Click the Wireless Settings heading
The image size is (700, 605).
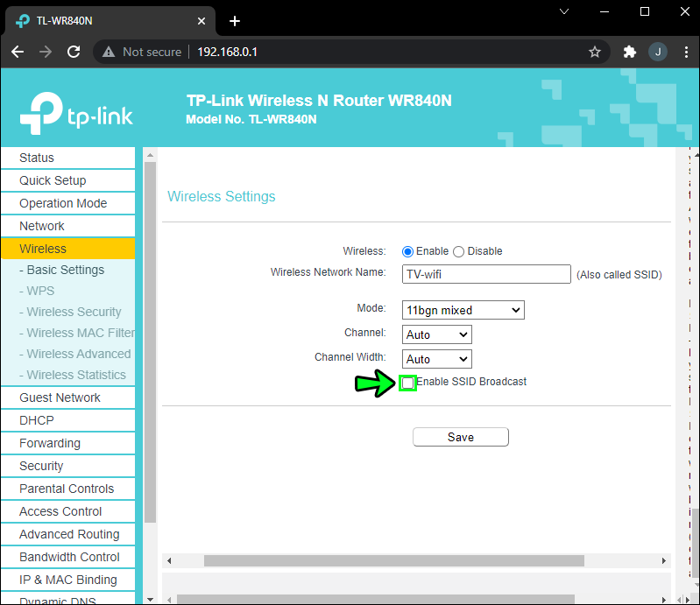tap(222, 196)
